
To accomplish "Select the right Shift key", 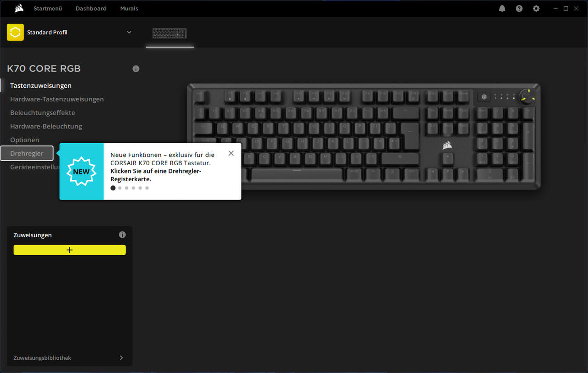I will (400, 159).
